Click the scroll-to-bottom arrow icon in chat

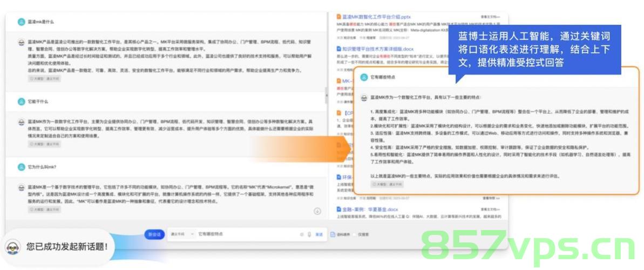[317, 211]
